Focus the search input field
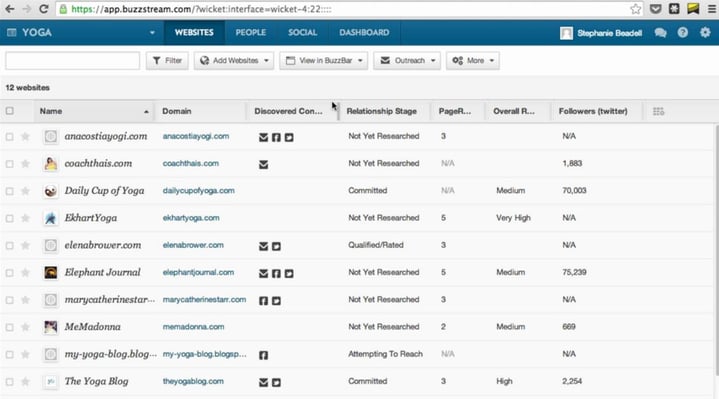 click(72, 61)
